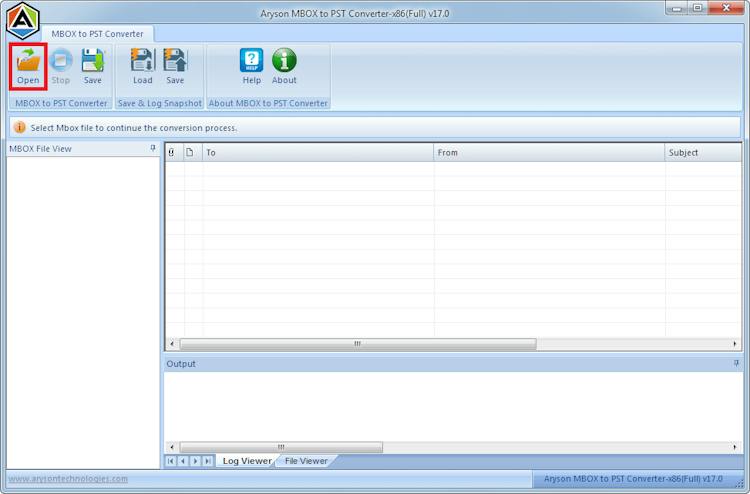Load a saved snapshot

[x=143, y=66]
